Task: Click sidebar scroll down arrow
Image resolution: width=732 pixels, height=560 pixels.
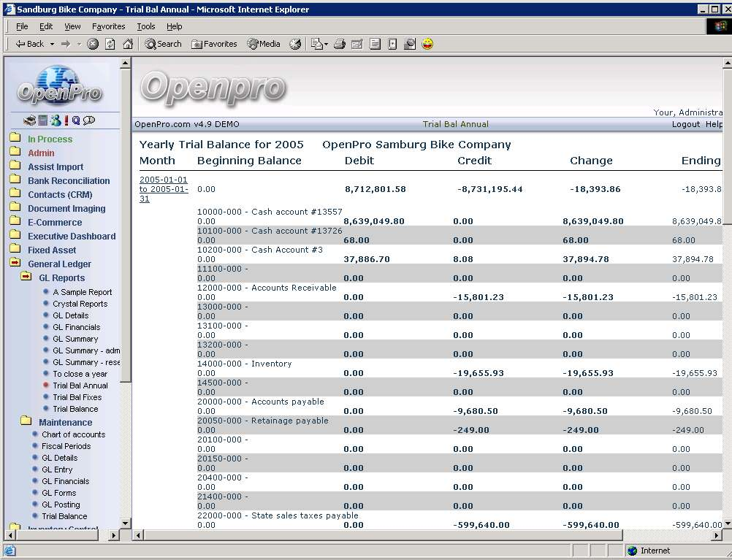Action: click(x=125, y=523)
